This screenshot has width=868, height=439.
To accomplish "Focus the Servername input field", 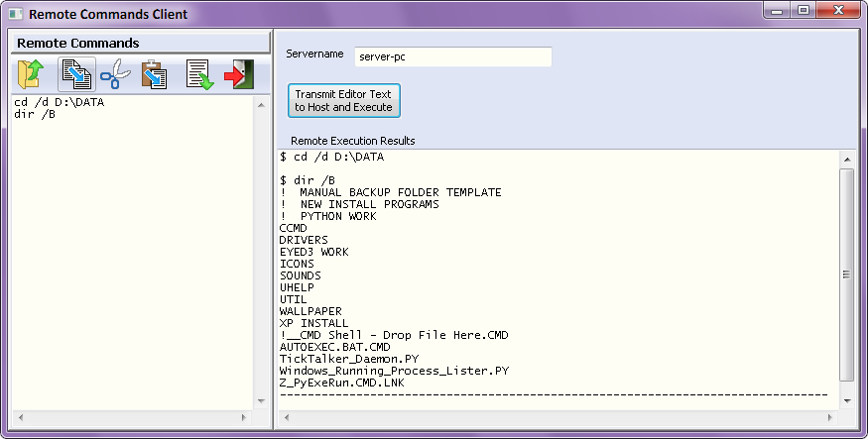I will tap(451, 57).
